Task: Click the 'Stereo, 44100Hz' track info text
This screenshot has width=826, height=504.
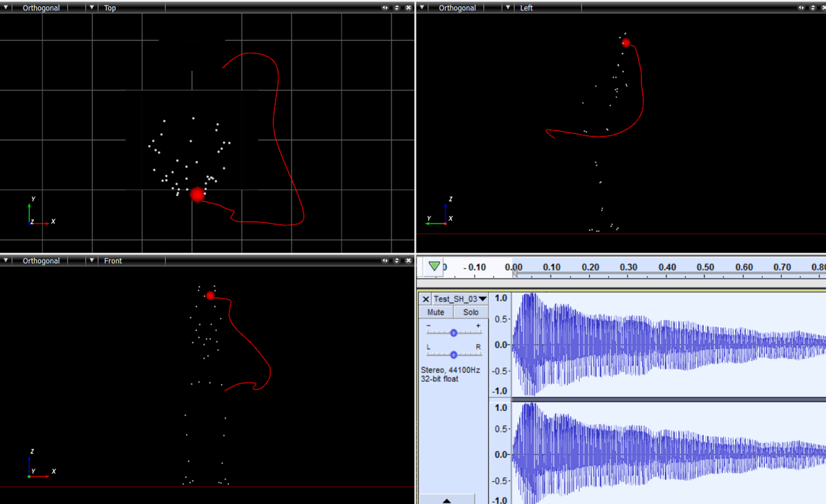Action: pos(450,370)
